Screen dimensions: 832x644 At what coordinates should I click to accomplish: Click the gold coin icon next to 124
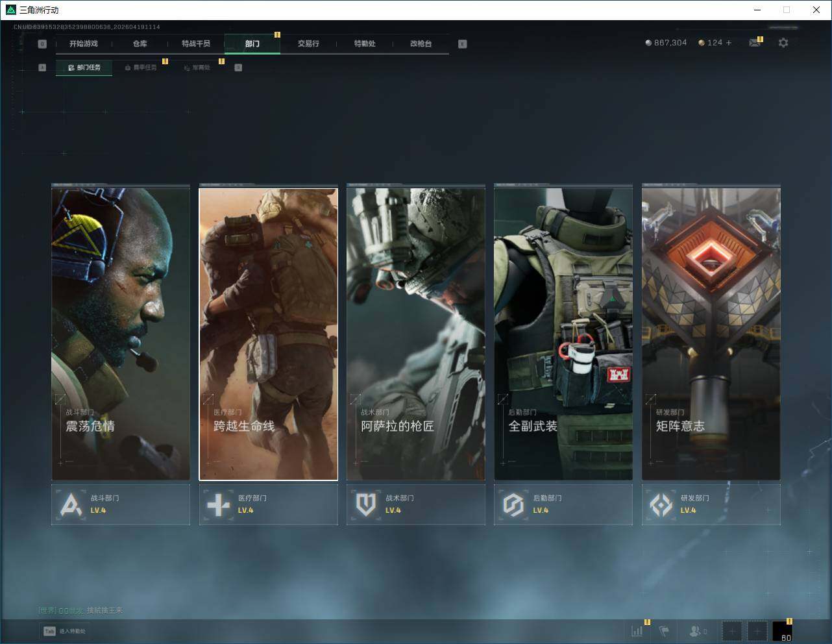(x=702, y=43)
